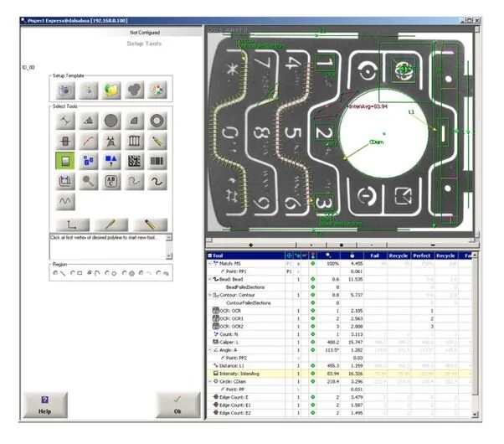
Task: Choose the polyline region radio button
Action: point(90,273)
